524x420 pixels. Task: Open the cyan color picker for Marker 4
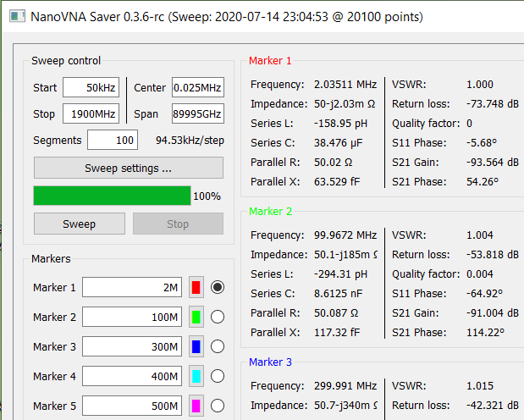tap(196, 376)
